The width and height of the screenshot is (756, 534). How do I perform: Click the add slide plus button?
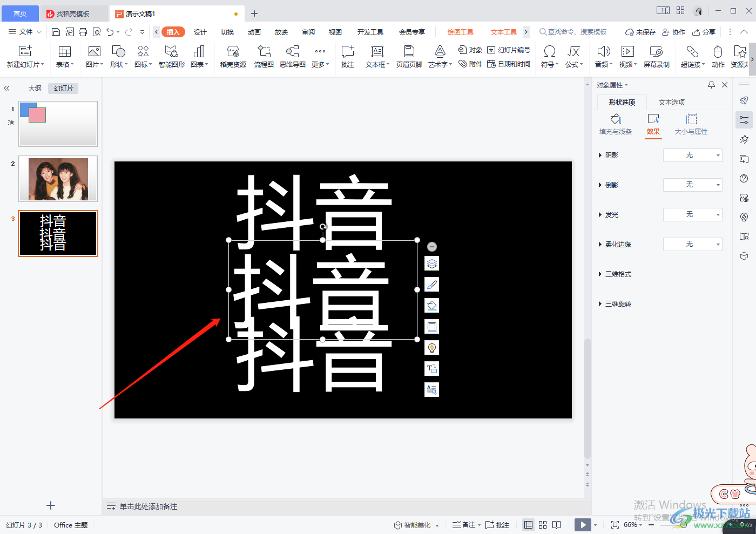coord(51,505)
